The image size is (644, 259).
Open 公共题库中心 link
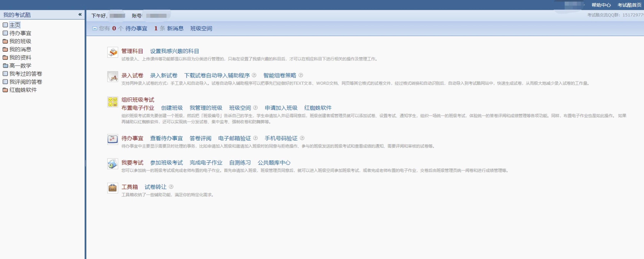point(274,163)
